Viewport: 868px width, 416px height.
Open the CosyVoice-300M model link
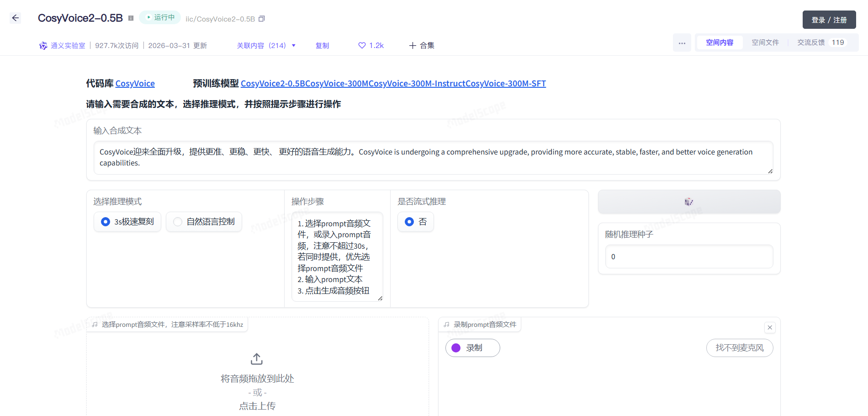tap(337, 84)
